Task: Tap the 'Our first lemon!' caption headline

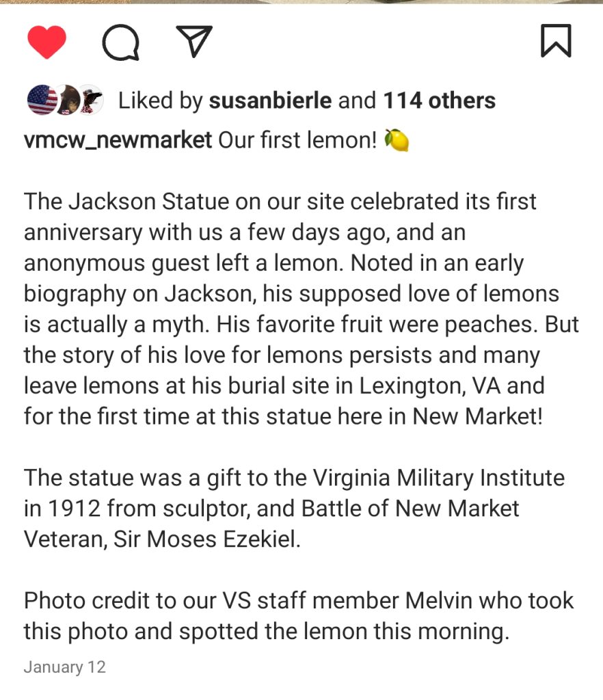Action: coord(297,140)
